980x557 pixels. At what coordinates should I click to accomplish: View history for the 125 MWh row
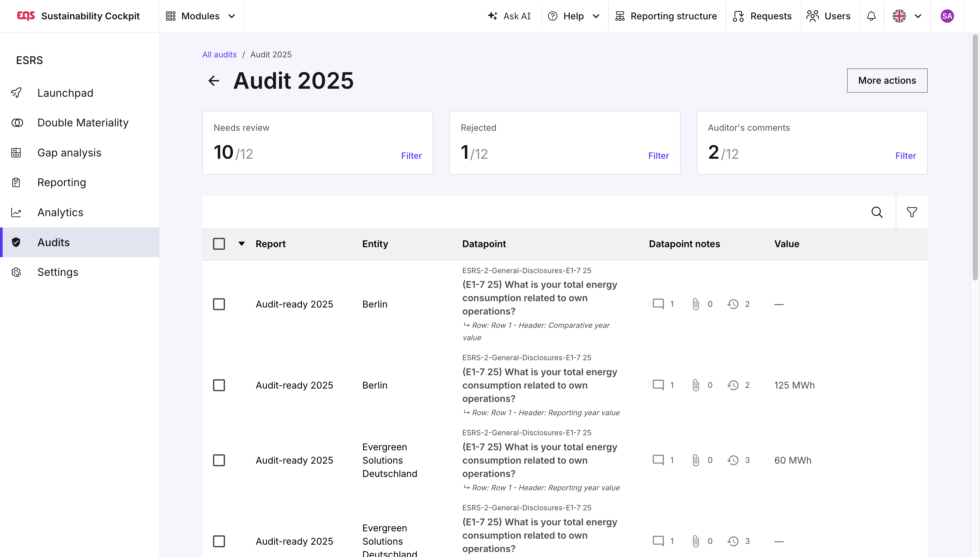click(x=733, y=385)
